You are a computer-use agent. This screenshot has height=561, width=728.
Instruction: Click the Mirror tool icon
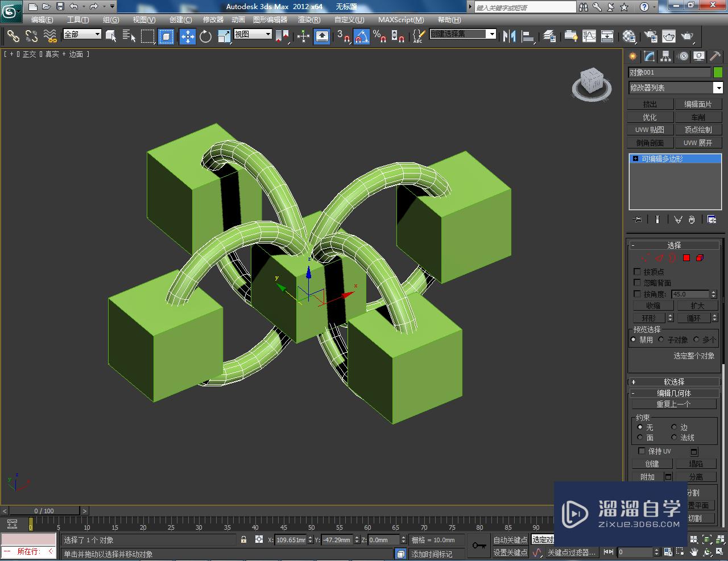point(509,36)
